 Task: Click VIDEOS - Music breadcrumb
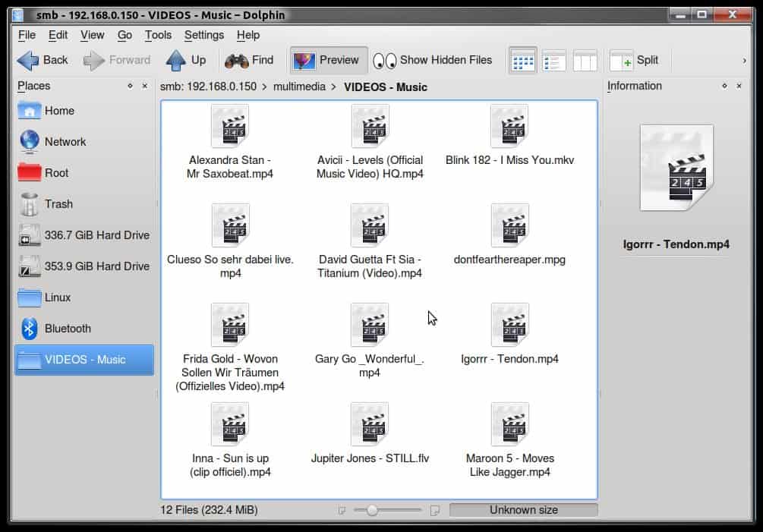point(386,87)
